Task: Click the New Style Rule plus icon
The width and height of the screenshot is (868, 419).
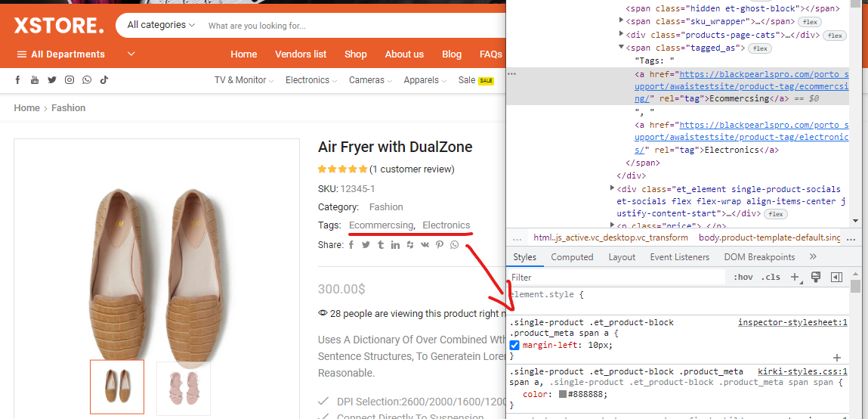Action: click(795, 277)
